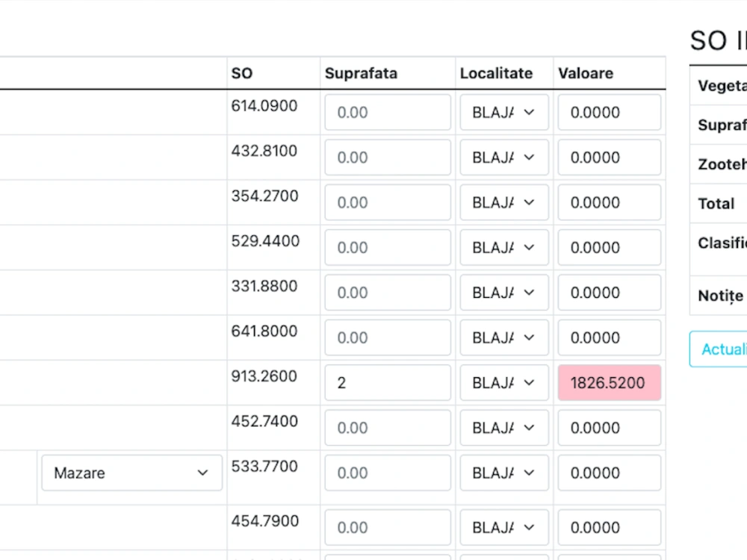Open the Localitate dropdown in the 432.8100 row
The height and width of the screenshot is (560, 747).
[x=504, y=158]
